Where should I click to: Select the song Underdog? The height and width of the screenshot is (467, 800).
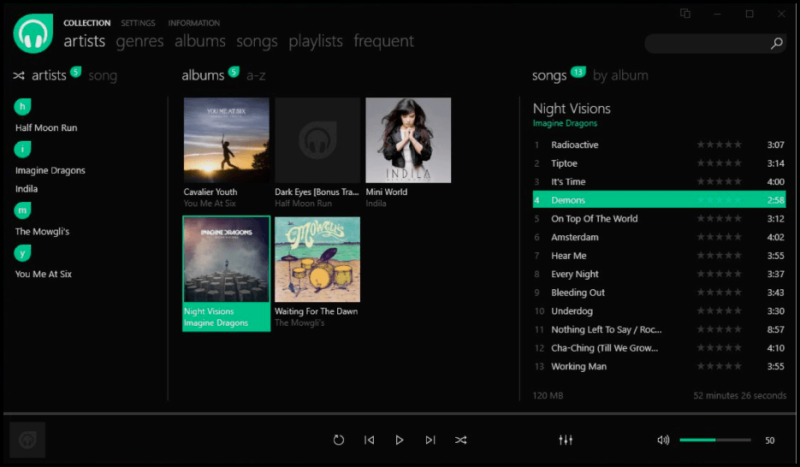click(x=659, y=311)
